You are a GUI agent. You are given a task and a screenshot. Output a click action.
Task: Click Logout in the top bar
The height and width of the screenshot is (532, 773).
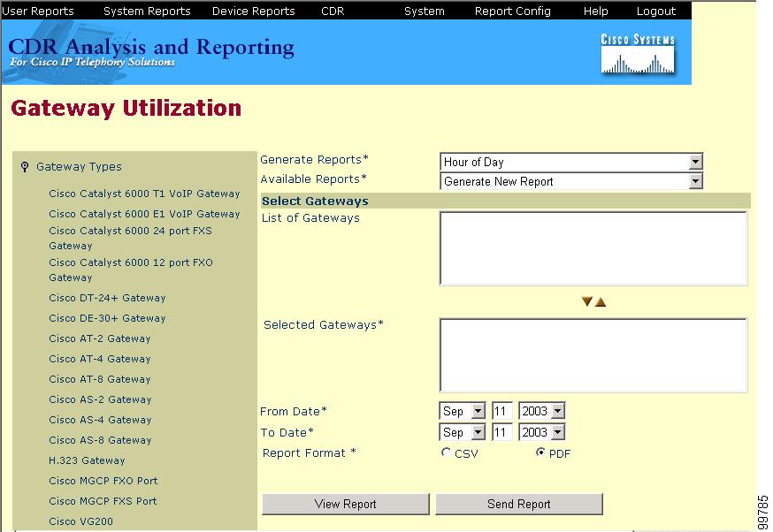click(x=656, y=11)
